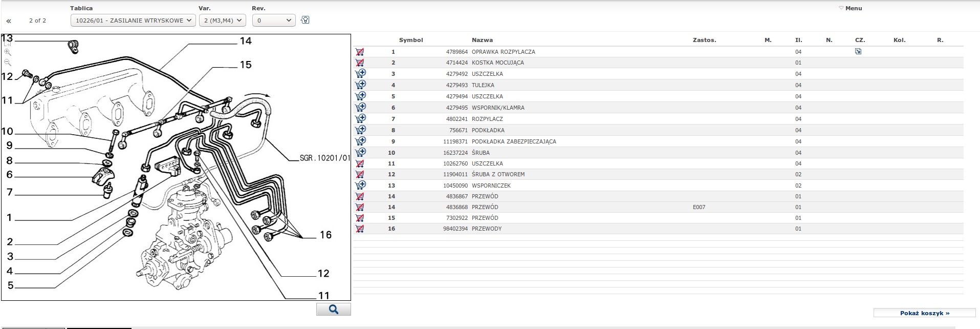Expand the Rev. dropdown
The width and height of the screenshot is (980, 329).
click(274, 20)
